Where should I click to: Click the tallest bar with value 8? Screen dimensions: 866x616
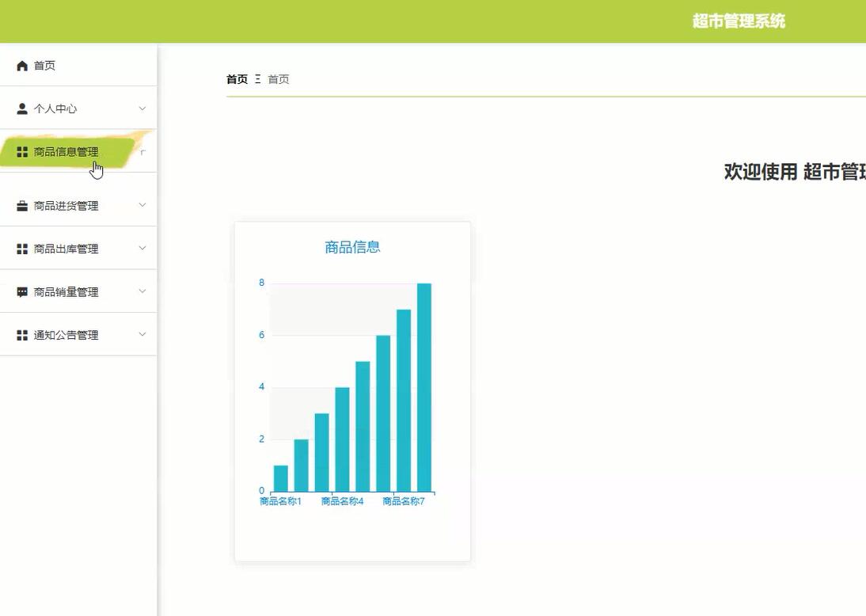(x=424, y=387)
